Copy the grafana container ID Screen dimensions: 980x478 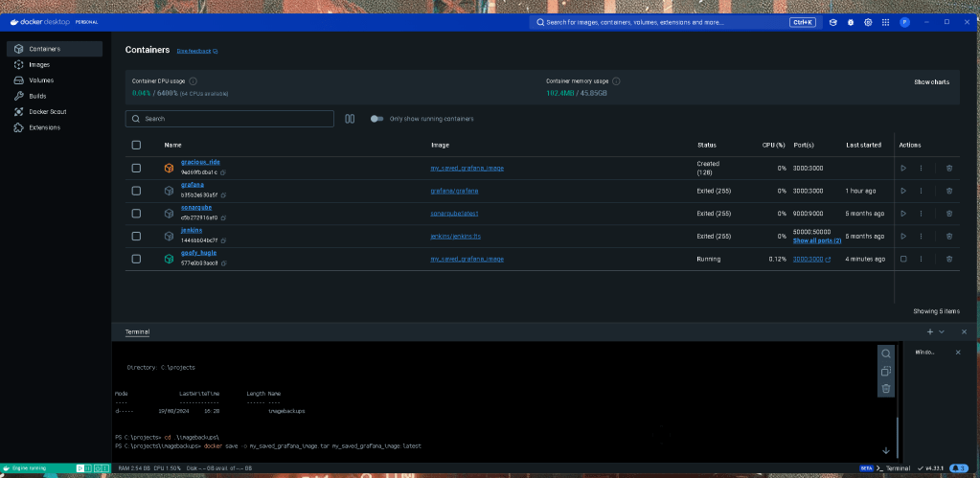[223, 195]
